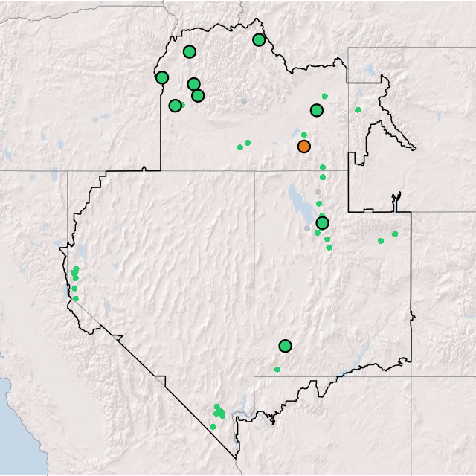Select the large green marker just above the orange marker
The height and width of the screenshot is (476, 476).
[317, 111]
